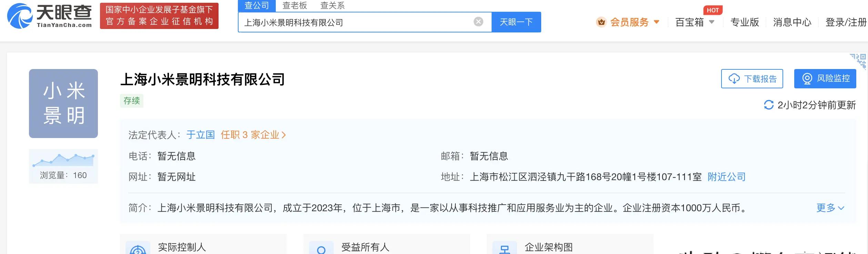Open 企业架构图 card
The image size is (868, 254).
pyautogui.click(x=570, y=244)
